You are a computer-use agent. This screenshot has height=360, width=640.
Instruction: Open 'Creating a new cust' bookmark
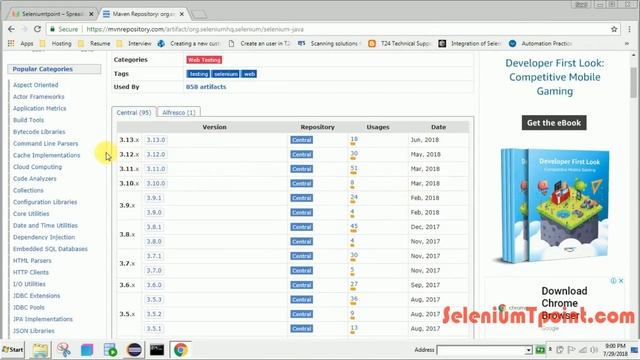click(189, 43)
